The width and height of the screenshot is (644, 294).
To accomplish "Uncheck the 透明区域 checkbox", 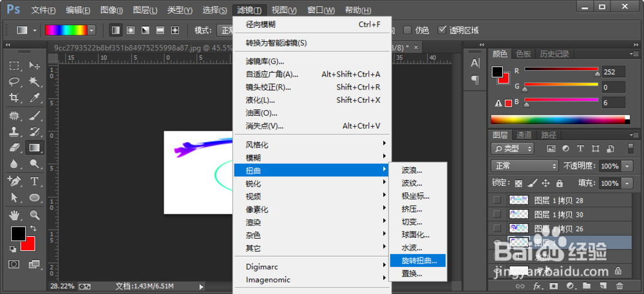I will [x=442, y=30].
